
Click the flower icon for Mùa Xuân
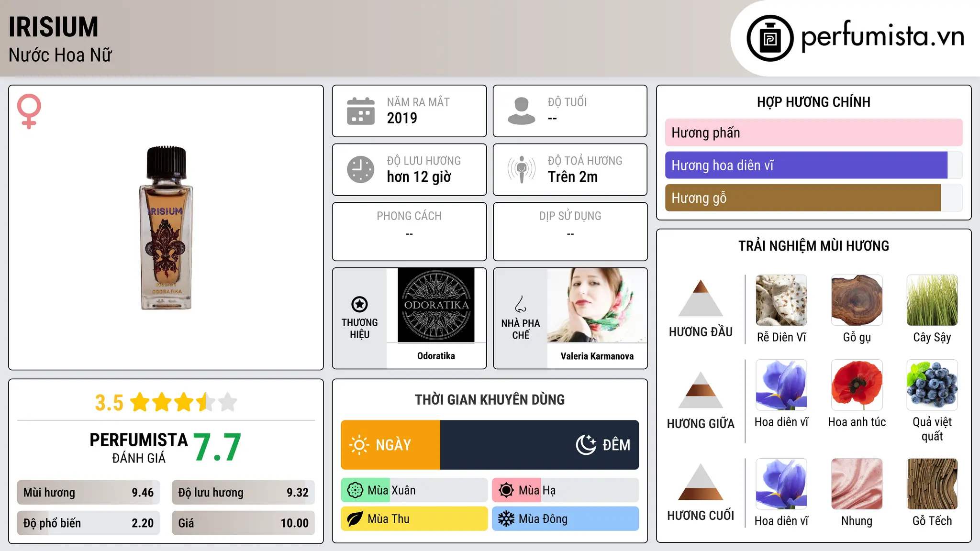[x=355, y=490]
